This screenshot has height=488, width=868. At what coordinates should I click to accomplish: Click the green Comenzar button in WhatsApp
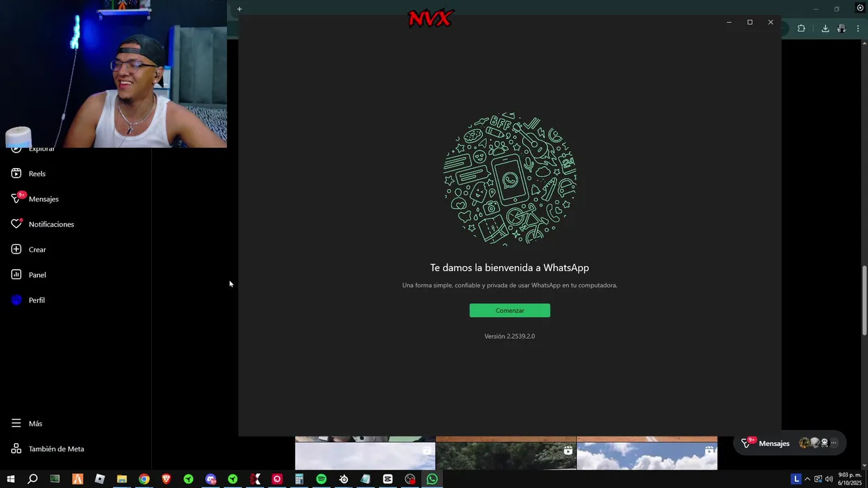(509, 310)
